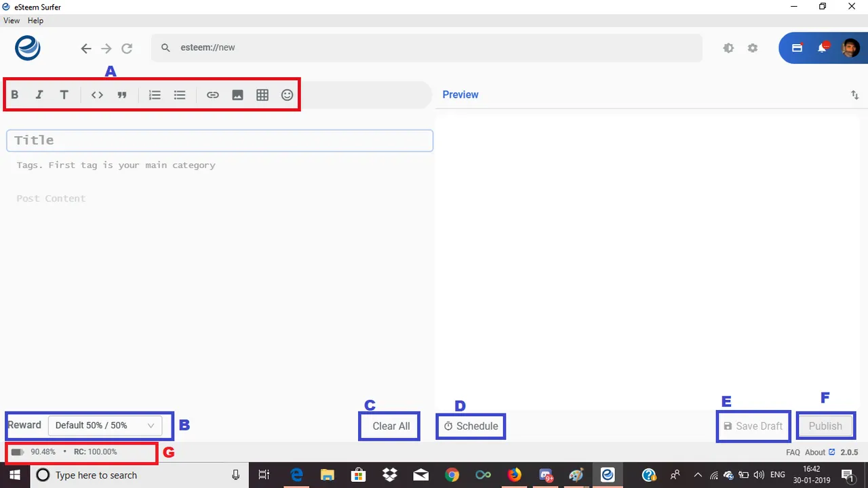
Task: Open the user profile avatar
Action: pos(850,48)
